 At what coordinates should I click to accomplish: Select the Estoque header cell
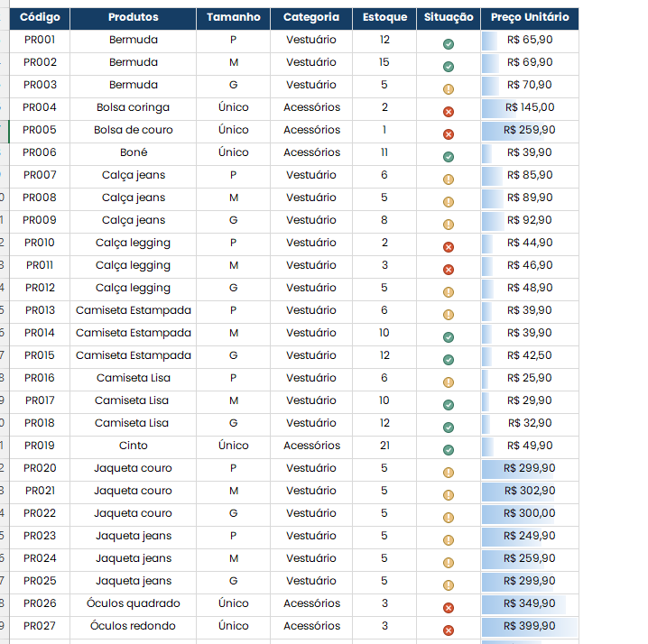[x=384, y=17]
